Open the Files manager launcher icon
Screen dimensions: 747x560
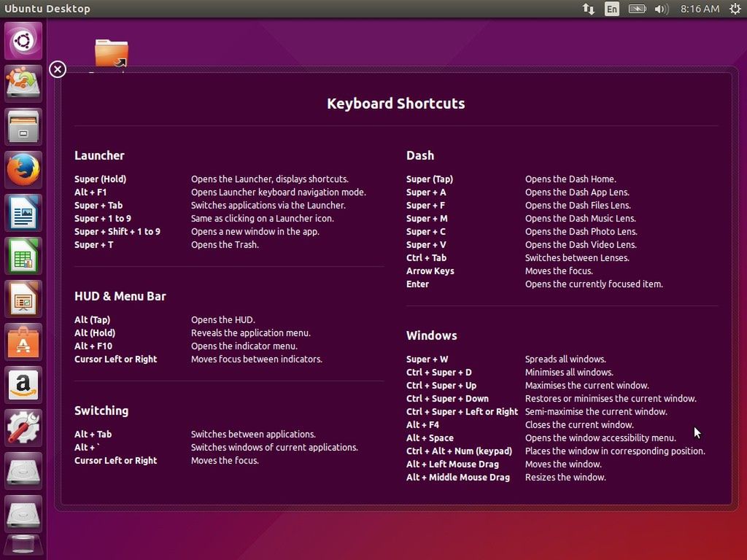[23, 127]
